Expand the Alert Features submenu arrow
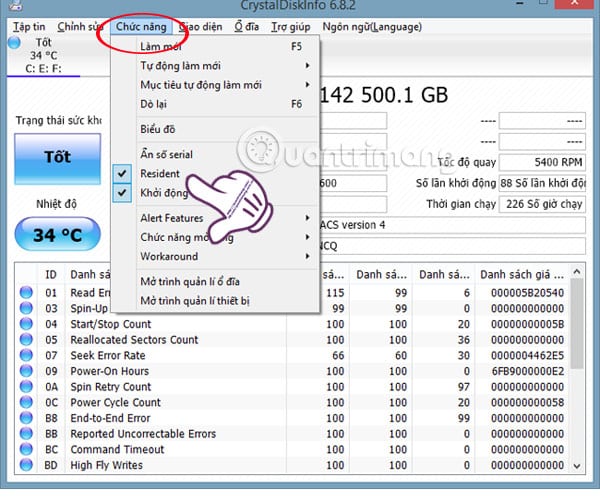Viewport: 600px width, 498px height. click(307, 218)
